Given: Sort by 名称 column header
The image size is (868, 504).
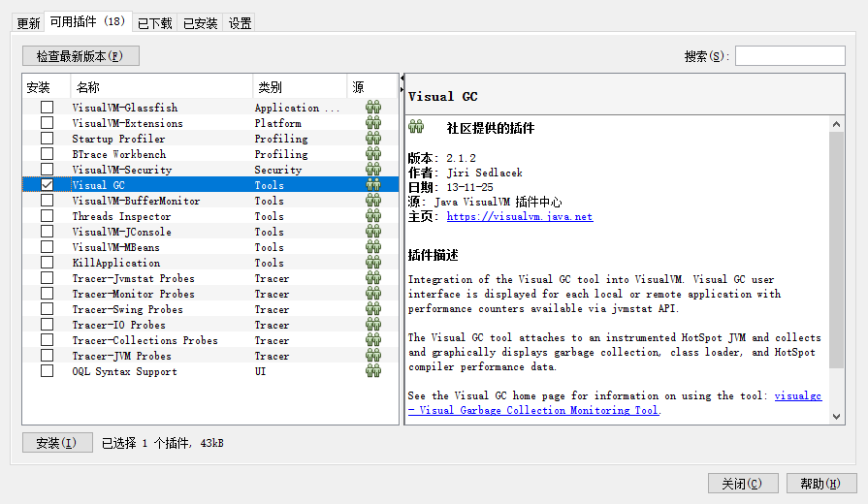Looking at the screenshot, I should (x=162, y=87).
